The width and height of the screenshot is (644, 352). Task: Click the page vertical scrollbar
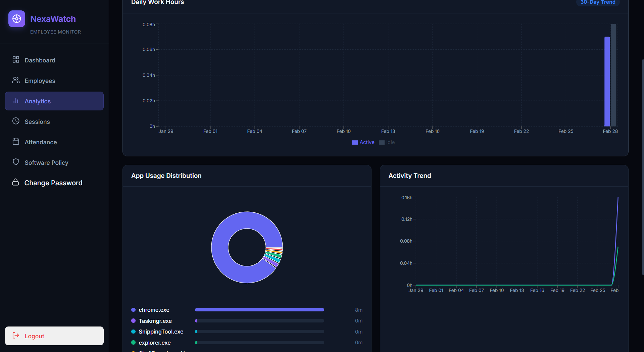click(x=642, y=168)
